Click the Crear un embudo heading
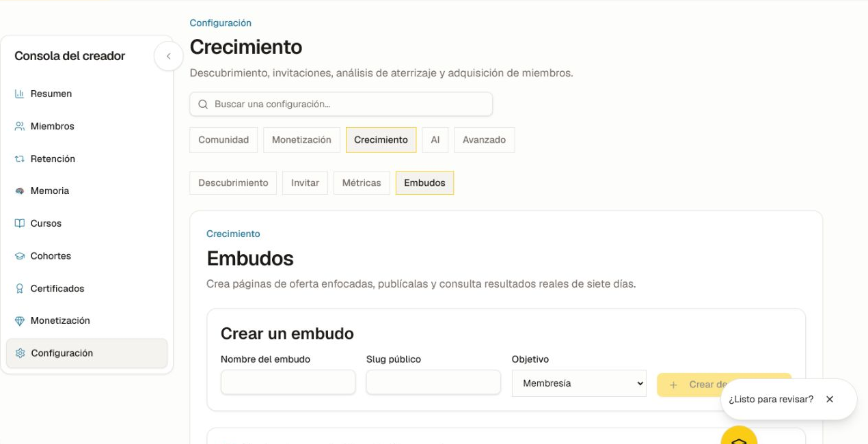This screenshot has height=444, width=868. pyautogui.click(x=287, y=334)
